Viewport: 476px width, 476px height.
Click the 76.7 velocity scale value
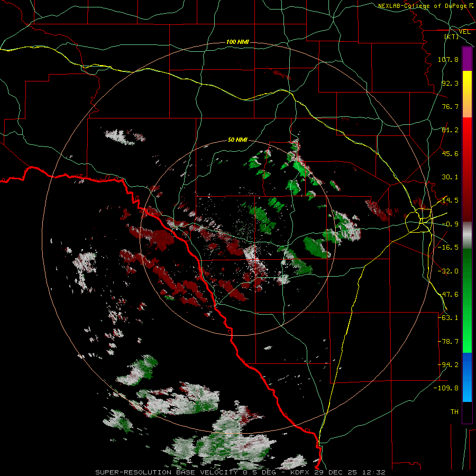point(450,106)
